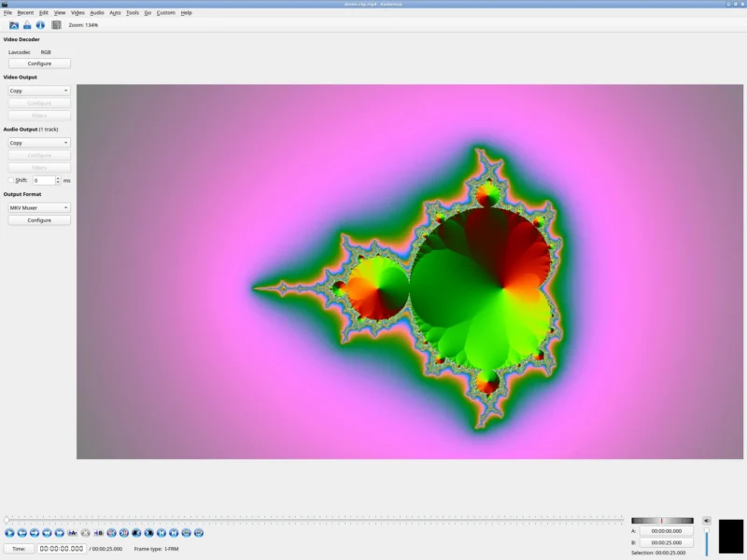Screen dimensions: 747x560
Task: Enable the audio Shift checkbox
Action: (11, 180)
